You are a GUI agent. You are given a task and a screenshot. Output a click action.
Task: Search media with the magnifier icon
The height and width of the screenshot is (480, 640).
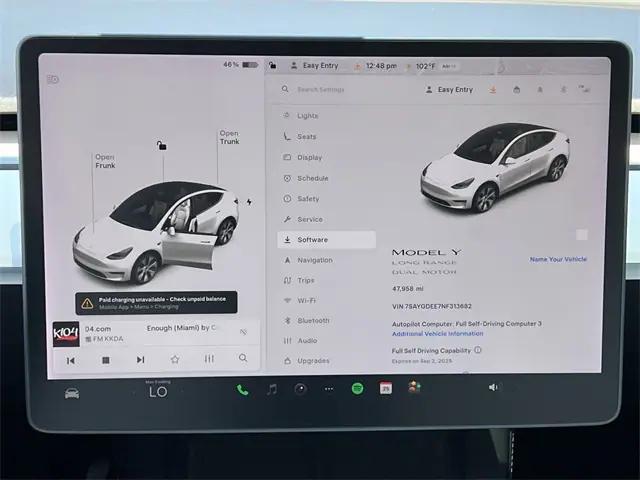pos(243,358)
